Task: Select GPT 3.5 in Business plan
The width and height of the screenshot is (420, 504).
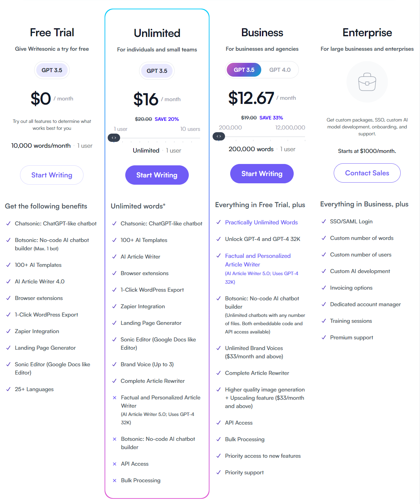Action: [244, 70]
